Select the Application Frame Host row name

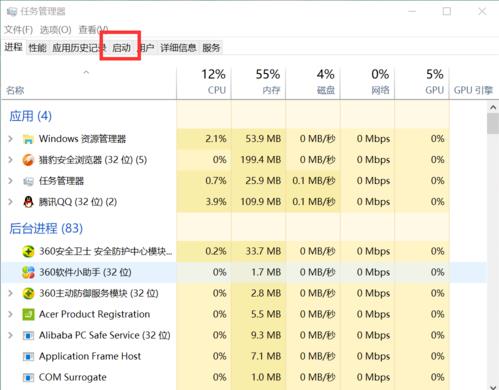click(90, 357)
